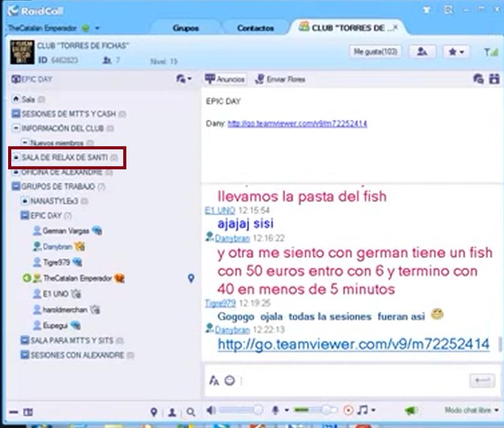Open the skin (shirt) icon in title bar

coord(426,10)
